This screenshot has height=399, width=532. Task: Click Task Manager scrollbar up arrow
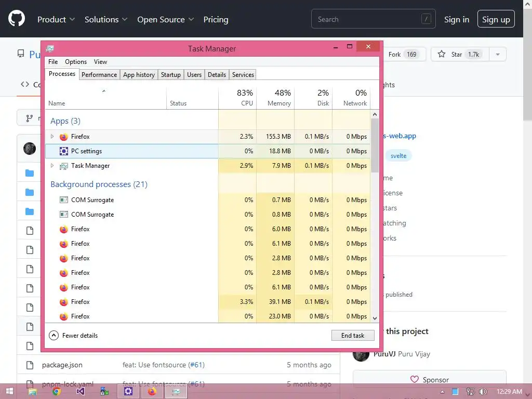click(375, 114)
